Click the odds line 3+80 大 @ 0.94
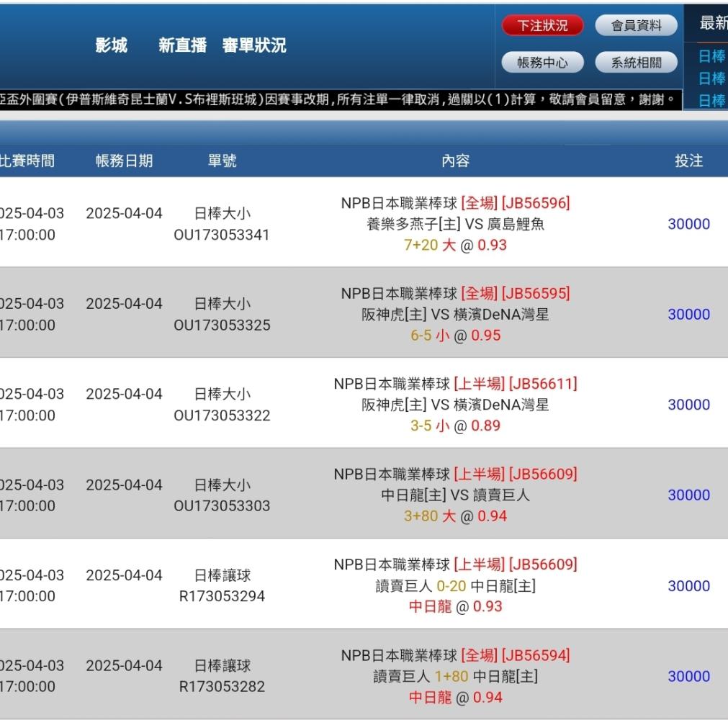This screenshot has width=728, height=720. [455, 516]
